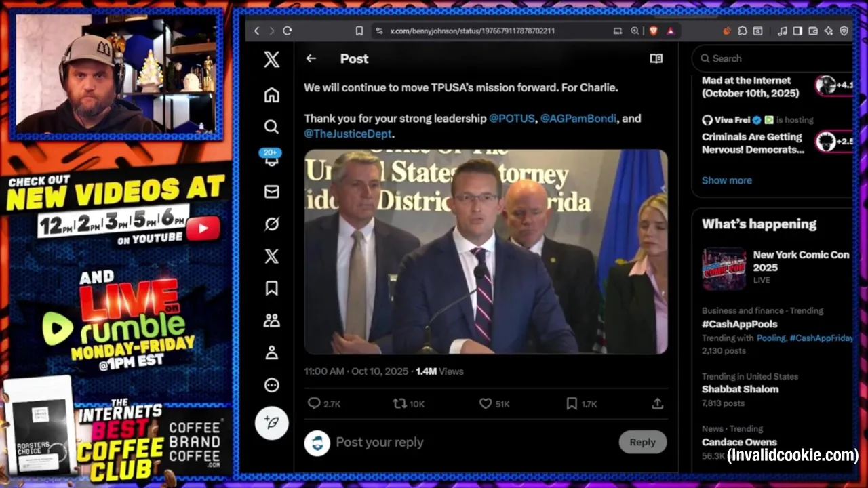Repost using the 10K repost icon
This screenshot has height=488, width=868.
[409, 403]
